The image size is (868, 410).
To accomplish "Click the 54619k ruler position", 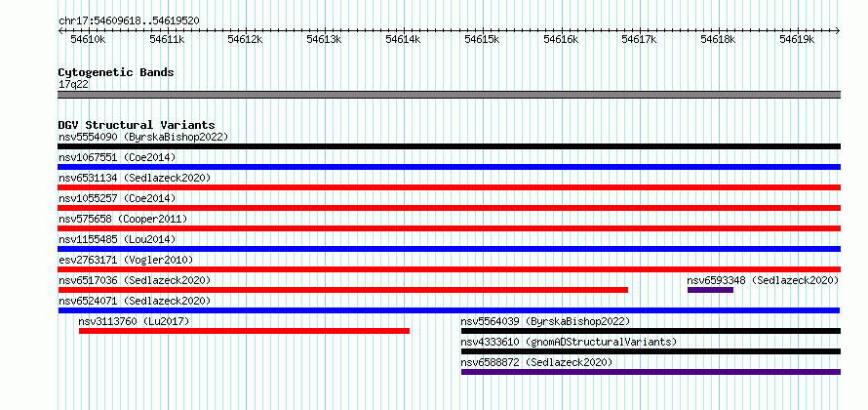I will (798, 39).
